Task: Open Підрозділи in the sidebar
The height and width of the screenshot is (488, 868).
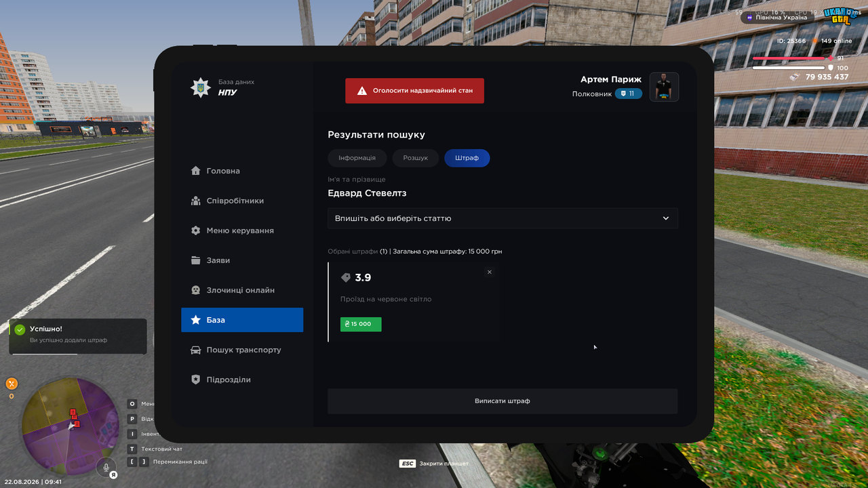Action: coord(242,380)
